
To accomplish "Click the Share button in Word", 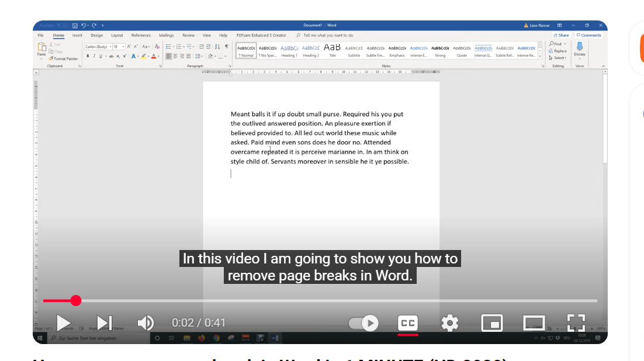I will point(561,35).
